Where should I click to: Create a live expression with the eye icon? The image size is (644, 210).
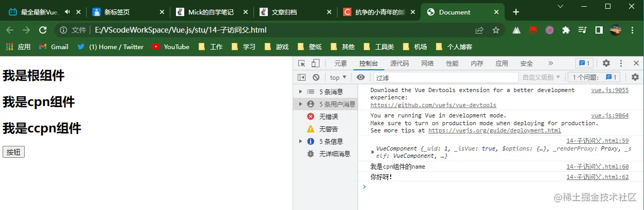pyautogui.click(x=361, y=77)
